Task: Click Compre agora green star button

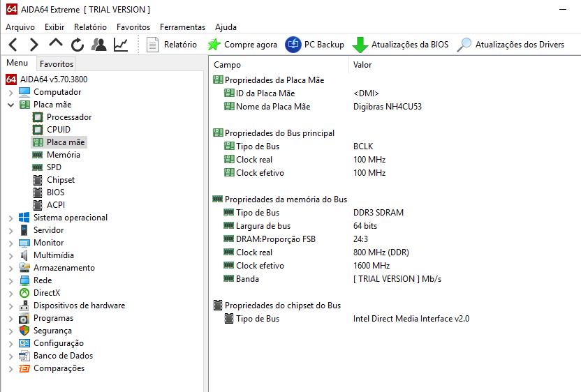Action: point(242,45)
